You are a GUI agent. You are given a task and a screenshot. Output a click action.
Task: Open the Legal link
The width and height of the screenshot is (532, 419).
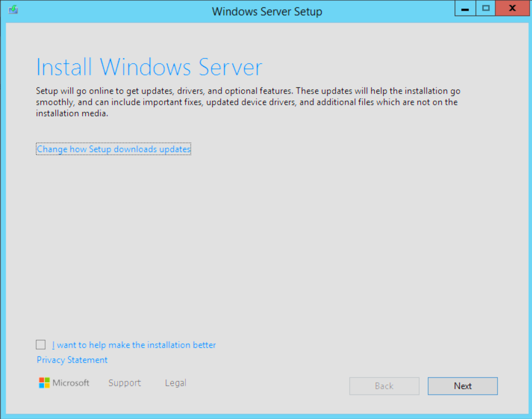coord(176,383)
